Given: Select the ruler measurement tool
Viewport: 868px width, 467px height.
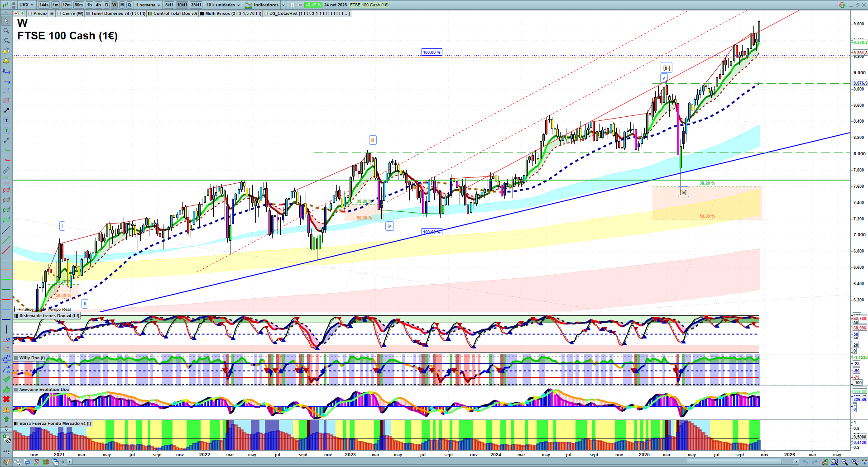Looking at the screenshot, I should coord(6,170).
